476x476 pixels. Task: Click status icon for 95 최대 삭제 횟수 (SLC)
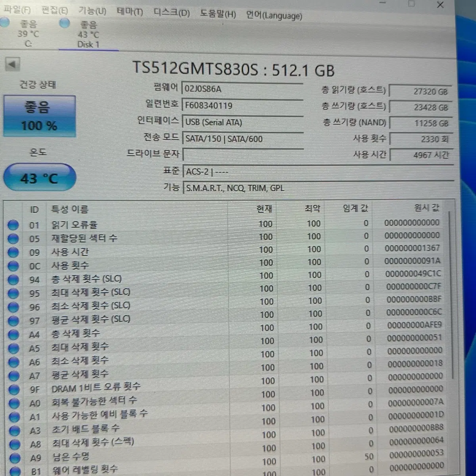pos(13,294)
